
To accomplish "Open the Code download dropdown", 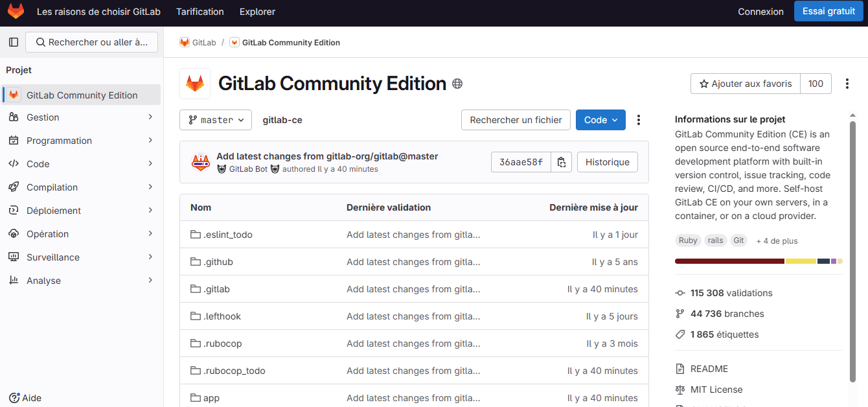I will coord(600,119).
